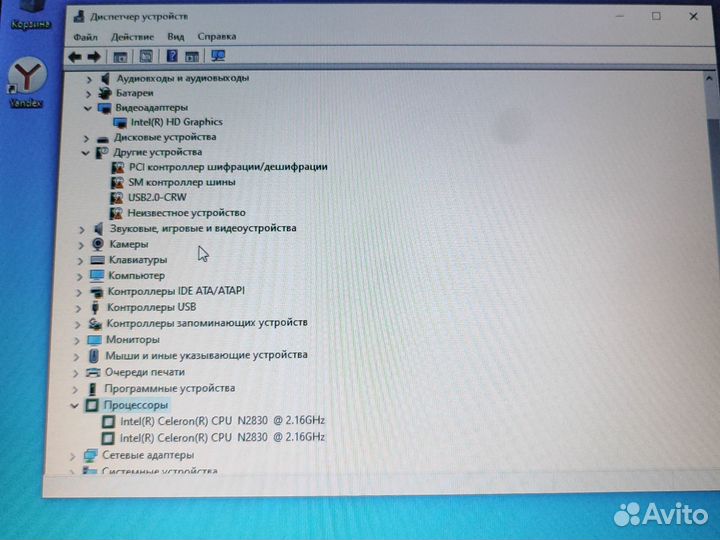
Task: Click the Программные устройства icon
Action: pos(92,389)
